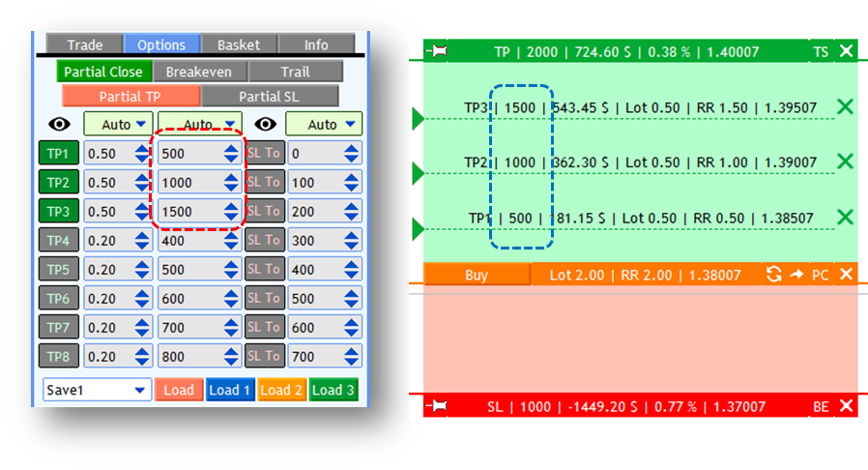Click PC partial close on order line

point(821,276)
